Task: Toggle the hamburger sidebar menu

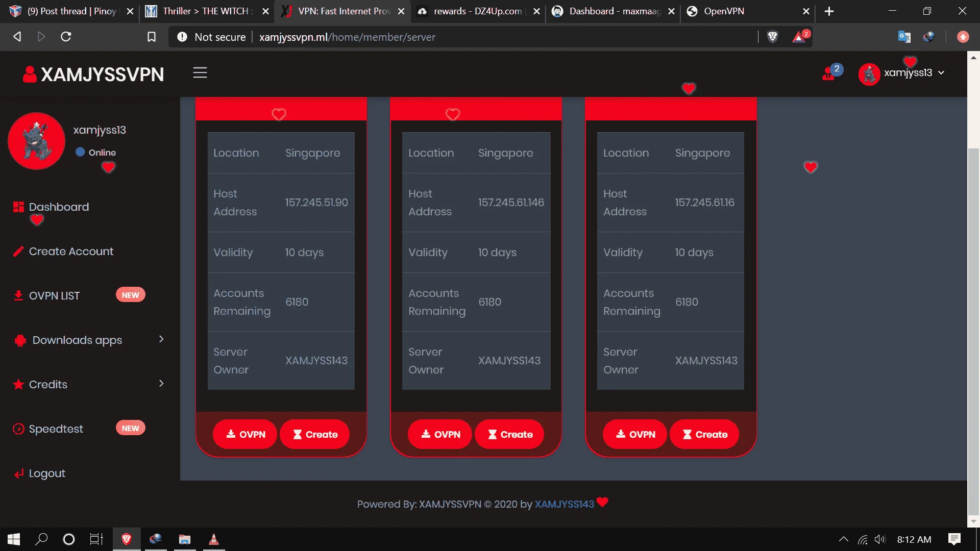Action: point(200,73)
